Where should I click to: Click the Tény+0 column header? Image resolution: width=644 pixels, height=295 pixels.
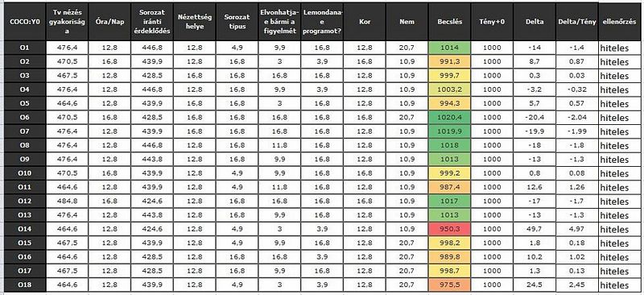pyautogui.click(x=492, y=22)
